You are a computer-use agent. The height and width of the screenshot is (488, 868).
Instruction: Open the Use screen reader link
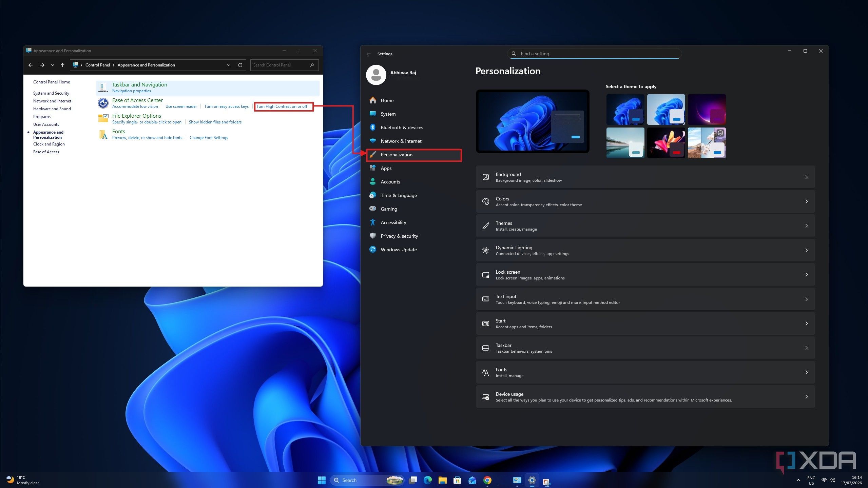pyautogui.click(x=181, y=106)
